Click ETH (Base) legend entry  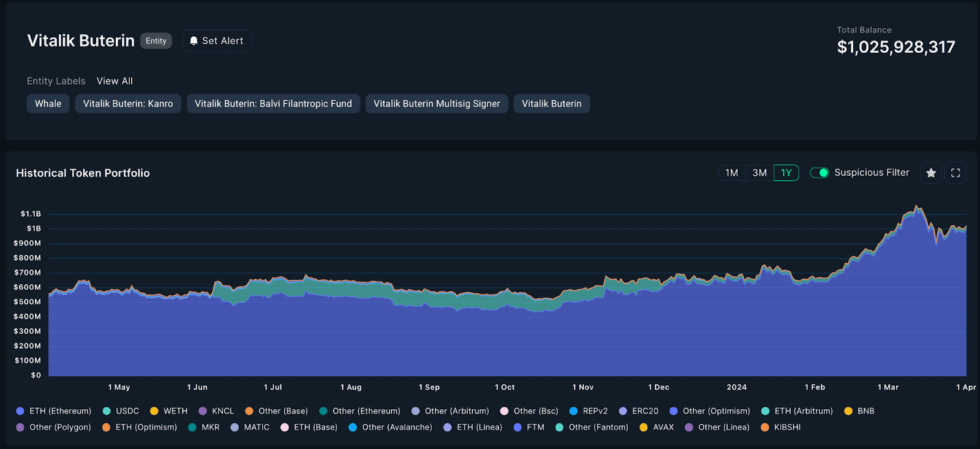click(309, 427)
